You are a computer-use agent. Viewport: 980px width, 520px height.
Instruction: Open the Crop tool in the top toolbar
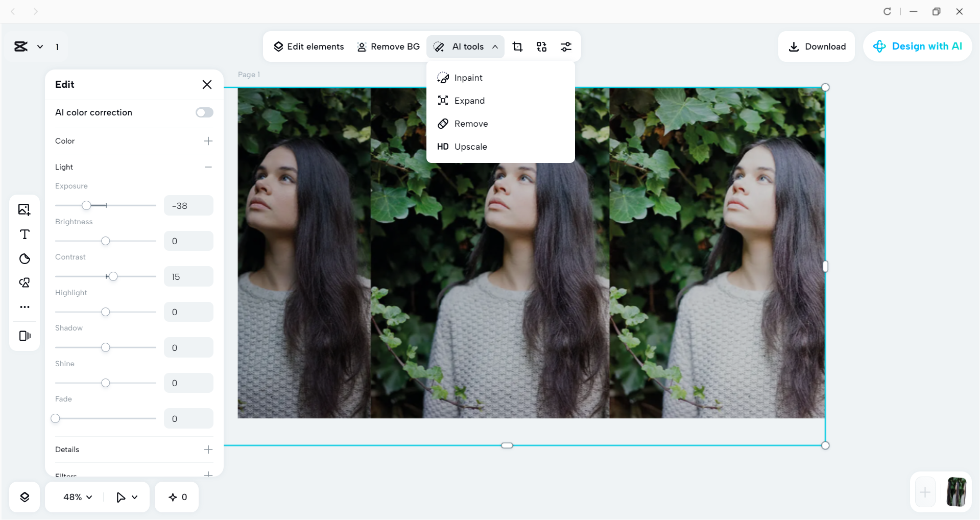tap(517, 46)
